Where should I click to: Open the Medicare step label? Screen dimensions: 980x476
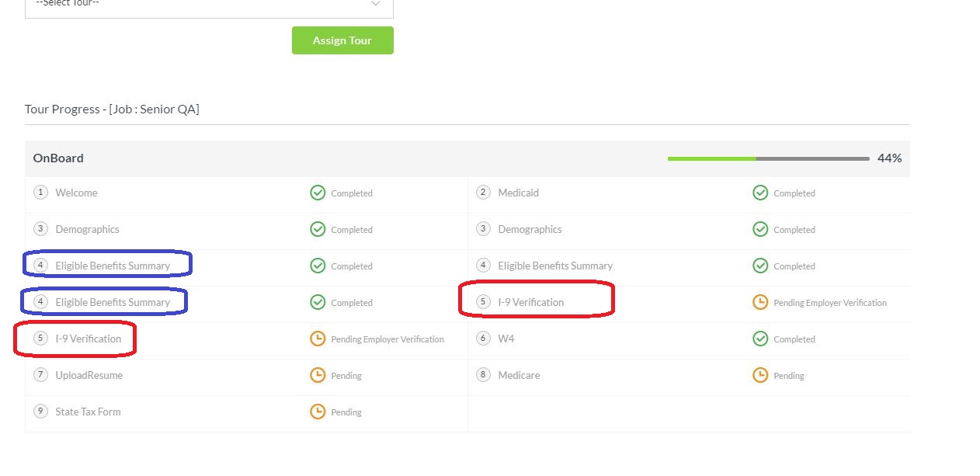pyautogui.click(x=519, y=375)
